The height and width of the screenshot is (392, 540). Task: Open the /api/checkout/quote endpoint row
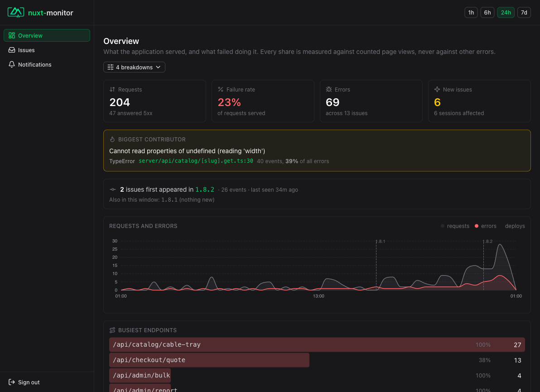317,360
